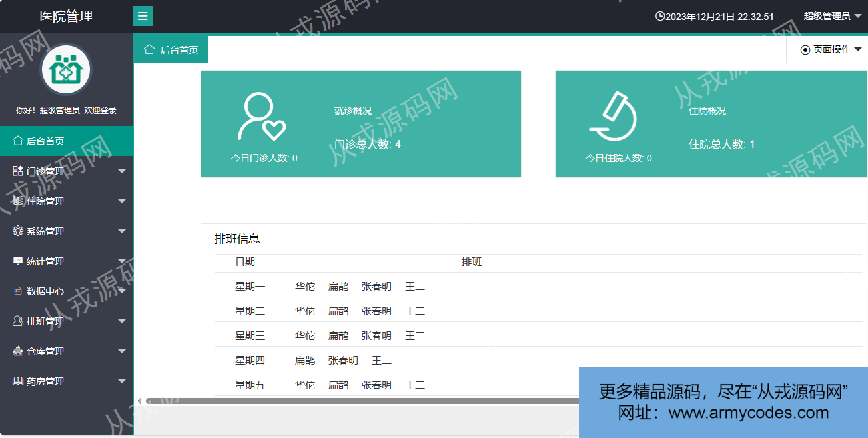Click the horizontal scrollbar at the bottom
Image resolution: width=868 pixels, height=438 pixels.
(x=360, y=401)
